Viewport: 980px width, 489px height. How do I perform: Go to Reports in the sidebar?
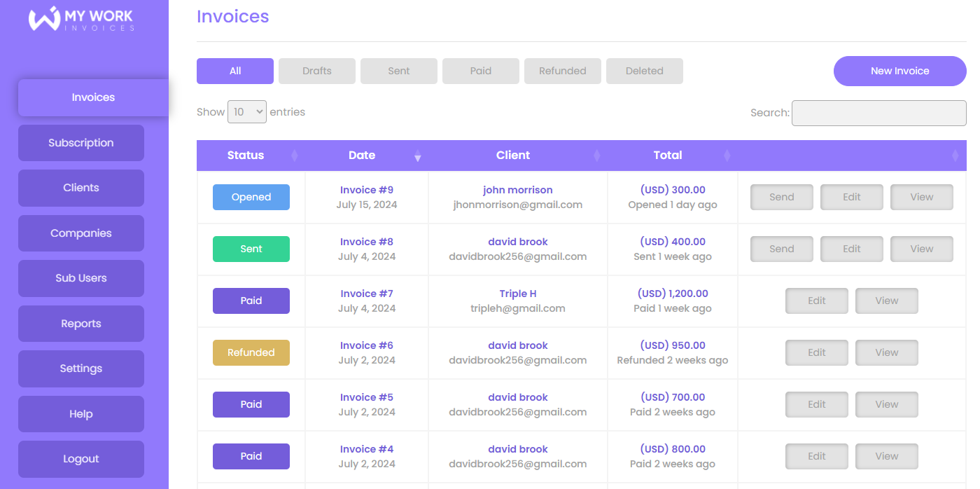[81, 324]
